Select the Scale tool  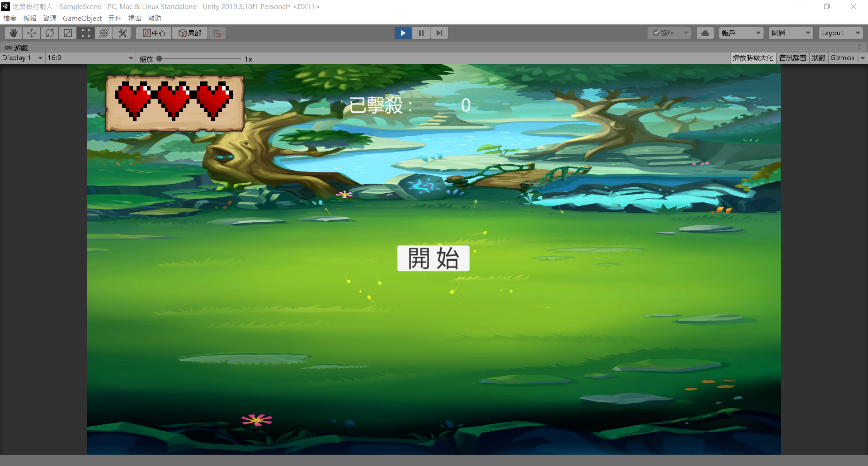point(67,33)
